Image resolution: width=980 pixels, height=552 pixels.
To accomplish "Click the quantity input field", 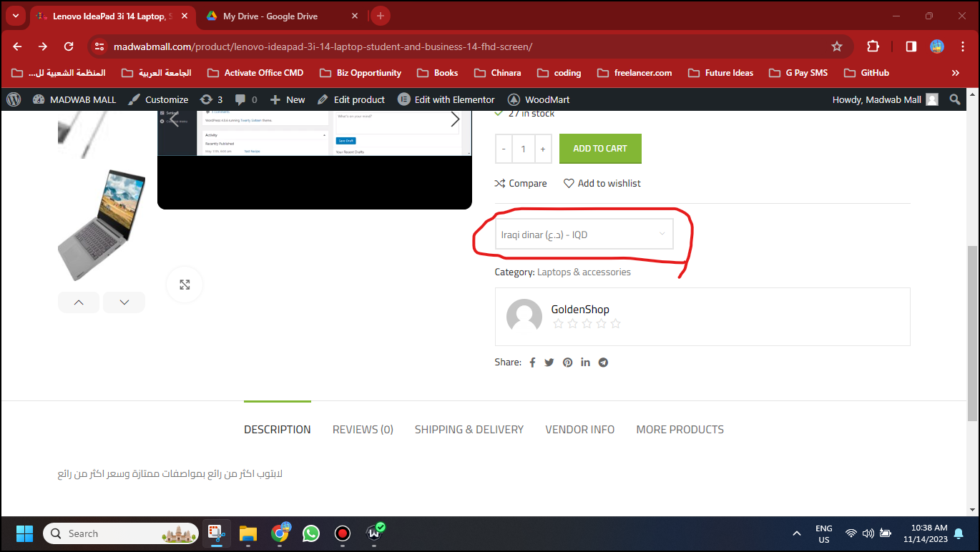I will click(524, 149).
